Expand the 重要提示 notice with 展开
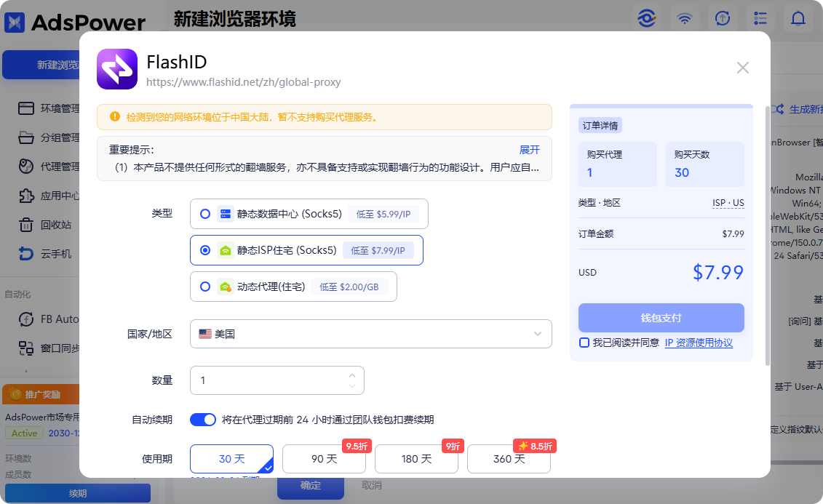Screen dimensions: 823x504 click(x=529, y=150)
